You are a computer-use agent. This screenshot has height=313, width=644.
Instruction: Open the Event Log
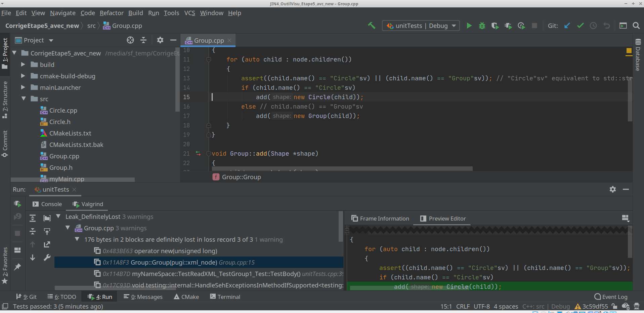611,297
